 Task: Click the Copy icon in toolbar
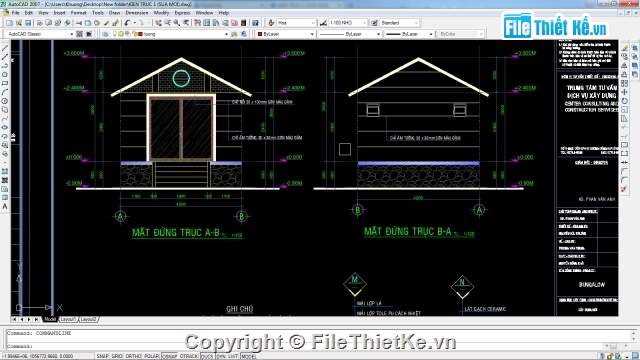tap(88, 23)
